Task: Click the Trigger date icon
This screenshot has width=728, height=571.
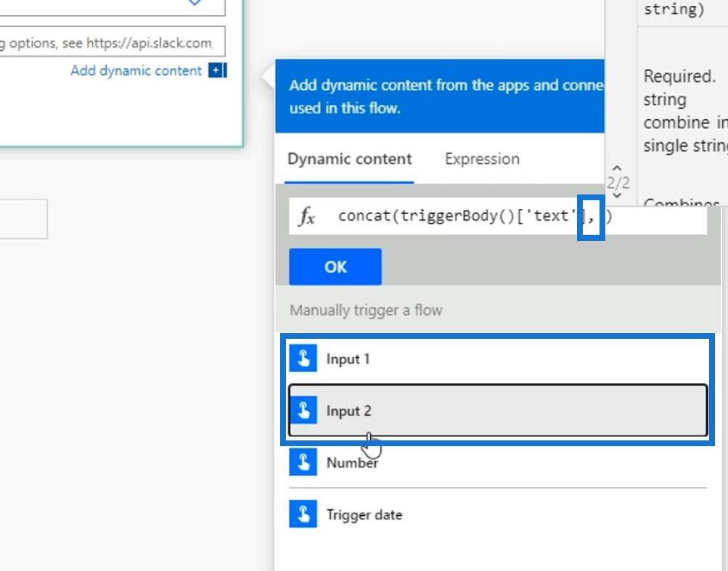Action: click(303, 514)
